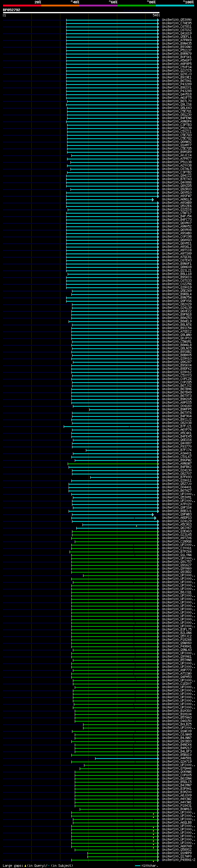Open hit UniRef100_C6T8S1
This screenshot has width=197, height=868.
click(176, 26)
